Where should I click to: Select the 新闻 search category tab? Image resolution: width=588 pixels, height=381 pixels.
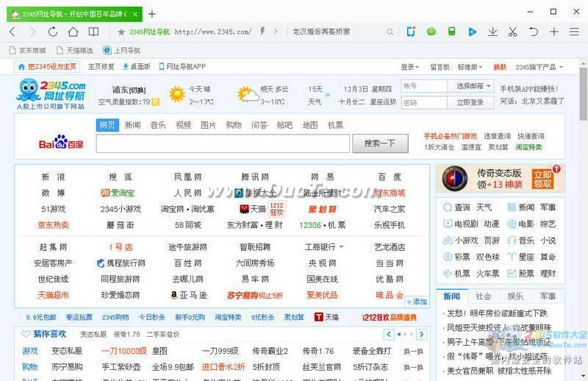pyautogui.click(x=133, y=125)
